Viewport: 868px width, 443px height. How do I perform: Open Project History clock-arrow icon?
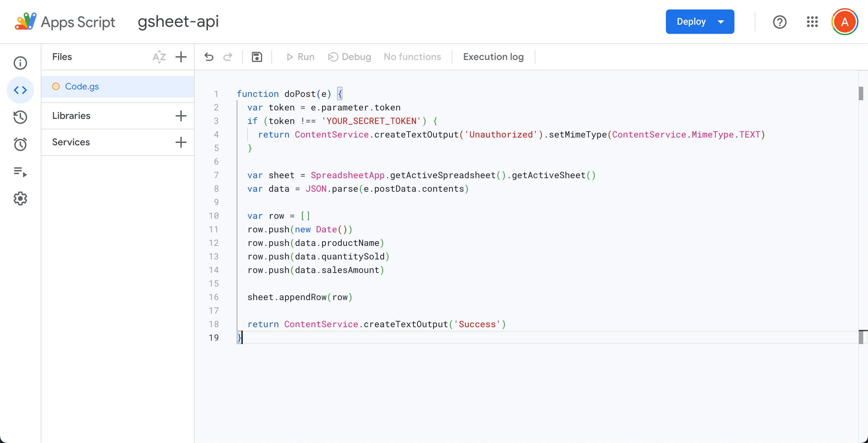click(20, 117)
